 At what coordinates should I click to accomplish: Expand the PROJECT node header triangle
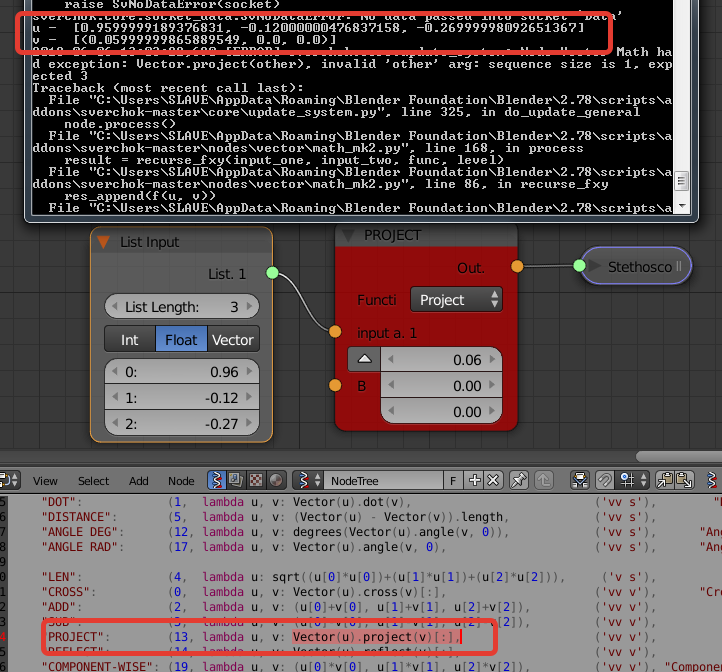349,236
